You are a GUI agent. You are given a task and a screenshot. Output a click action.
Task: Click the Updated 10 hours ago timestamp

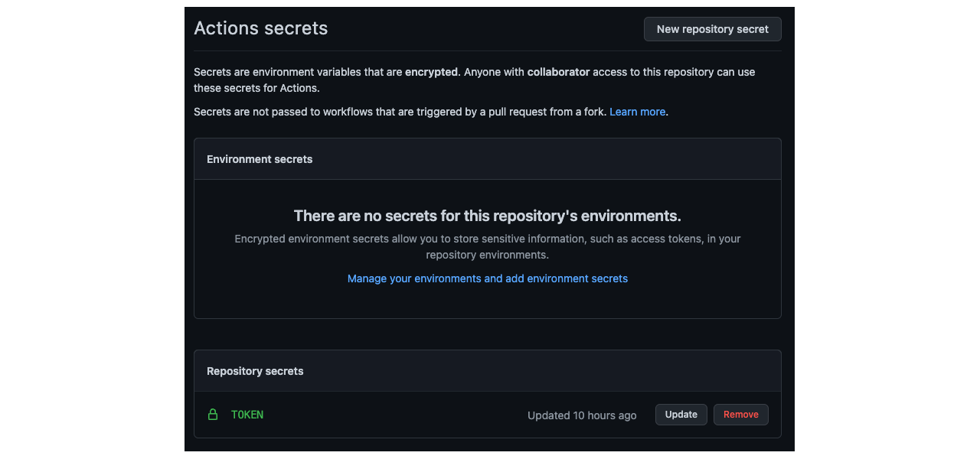tap(581, 415)
